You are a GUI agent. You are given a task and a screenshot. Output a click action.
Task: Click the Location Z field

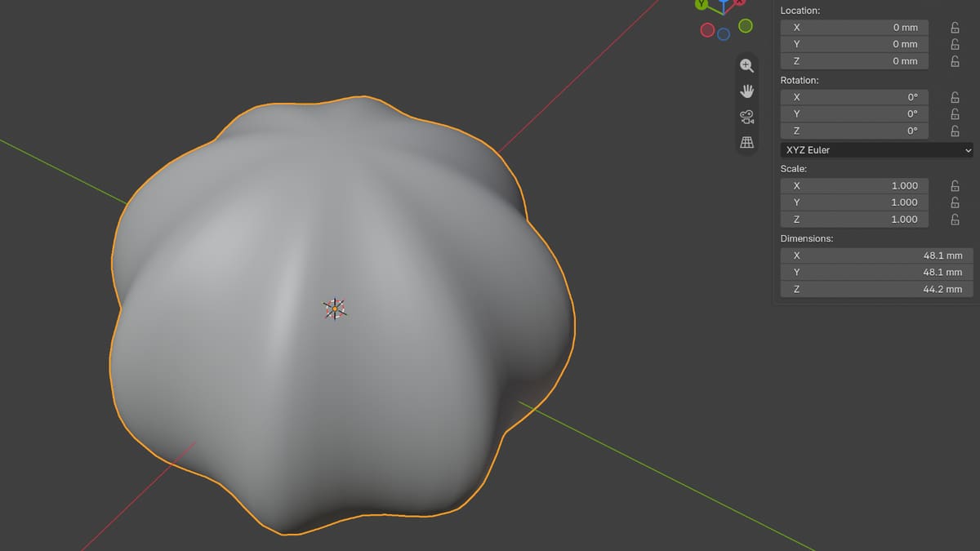pos(855,61)
